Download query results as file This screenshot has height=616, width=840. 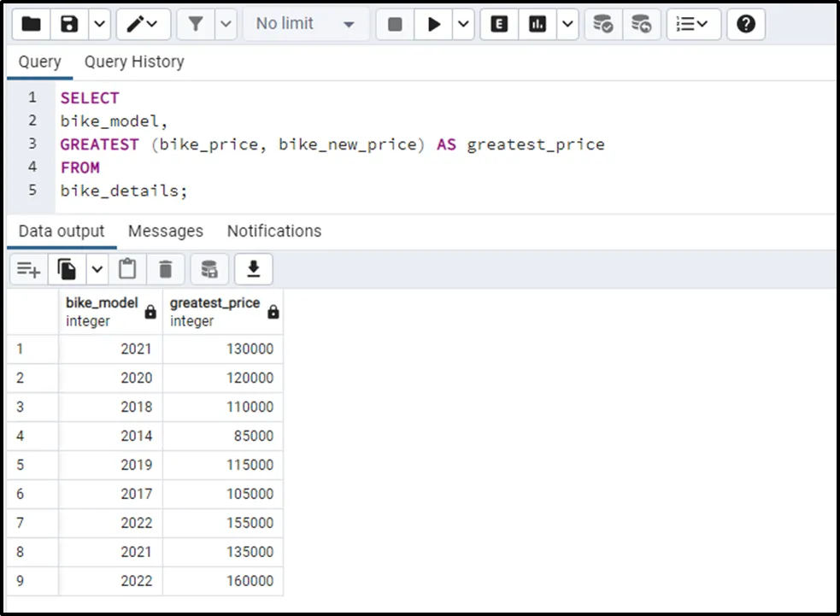point(253,270)
